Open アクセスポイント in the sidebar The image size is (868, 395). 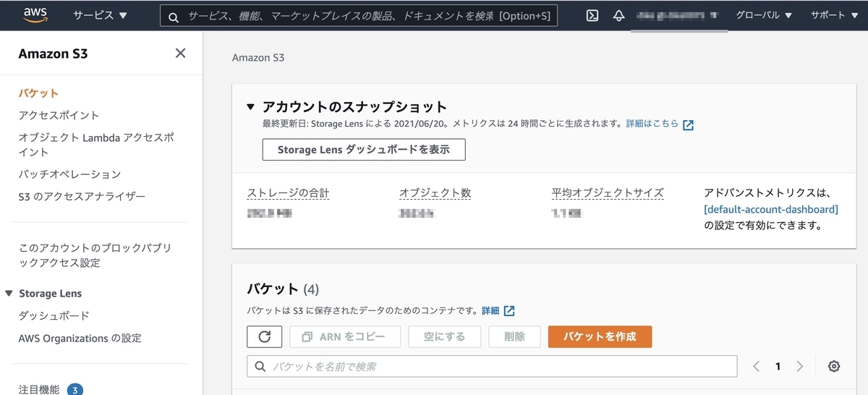pos(59,115)
